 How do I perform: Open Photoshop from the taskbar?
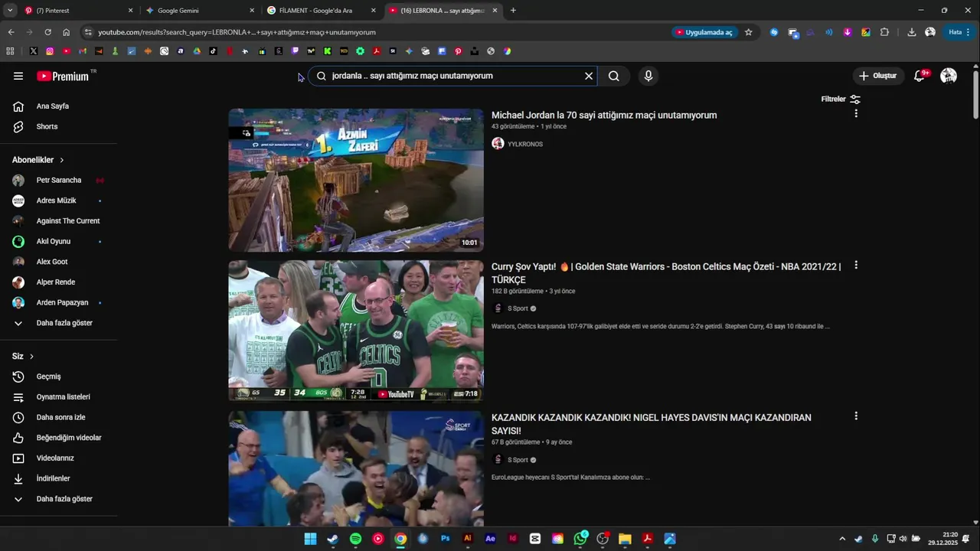click(x=446, y=539)
